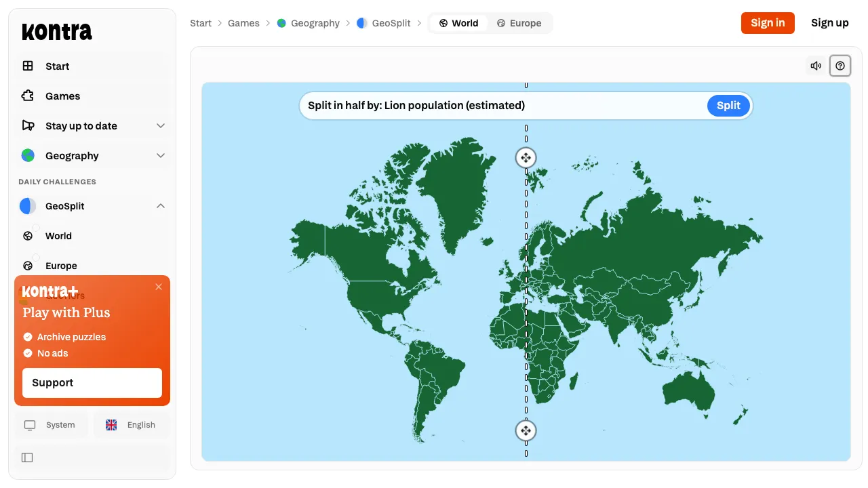868x488 pixels.
Task: Go to Start in the breadcrumb
Action: 201,23
